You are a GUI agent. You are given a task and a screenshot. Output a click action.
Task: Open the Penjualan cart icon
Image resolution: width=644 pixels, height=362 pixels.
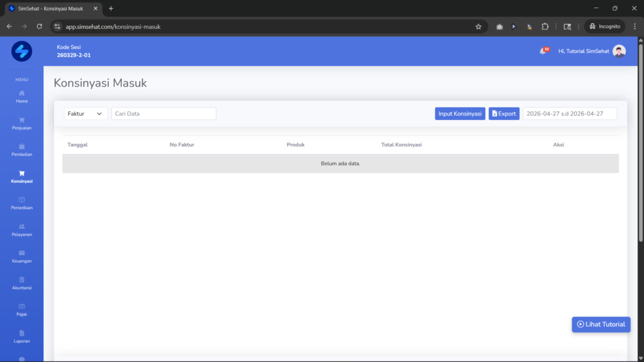pos(22,120)
